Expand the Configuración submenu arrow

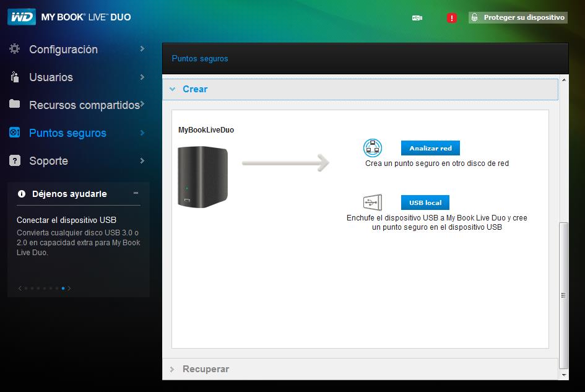142,49
